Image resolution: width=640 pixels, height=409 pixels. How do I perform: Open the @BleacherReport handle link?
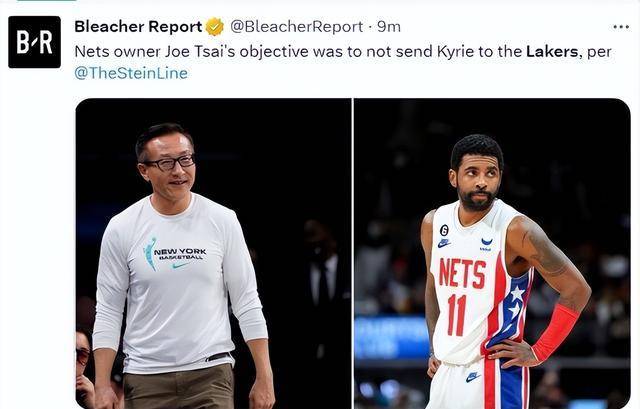click(x=296, y=27)
